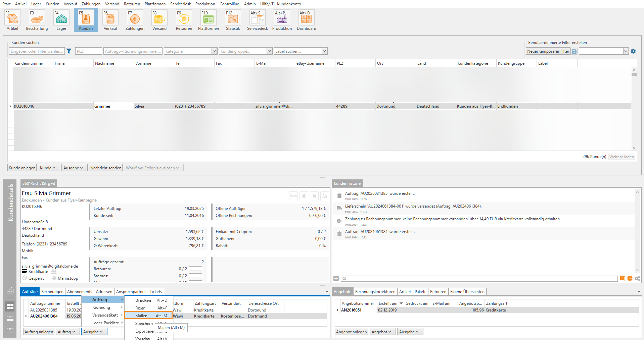Screen dimensions: 644x340
Task: Add a history entry with plus icon
Action: 336,279
